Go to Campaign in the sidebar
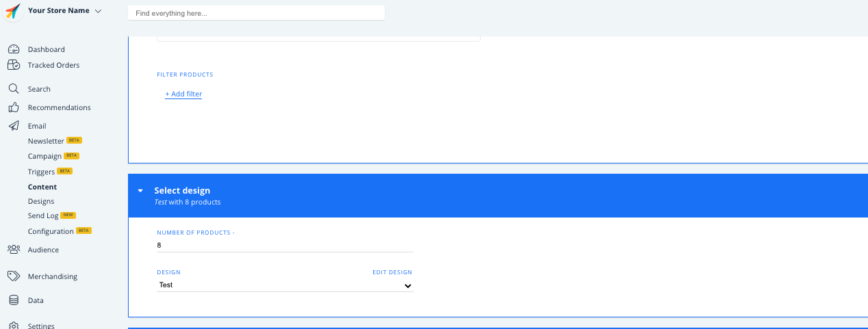The width and height of the screenshot is (868, 329). [x=44, y=157]
